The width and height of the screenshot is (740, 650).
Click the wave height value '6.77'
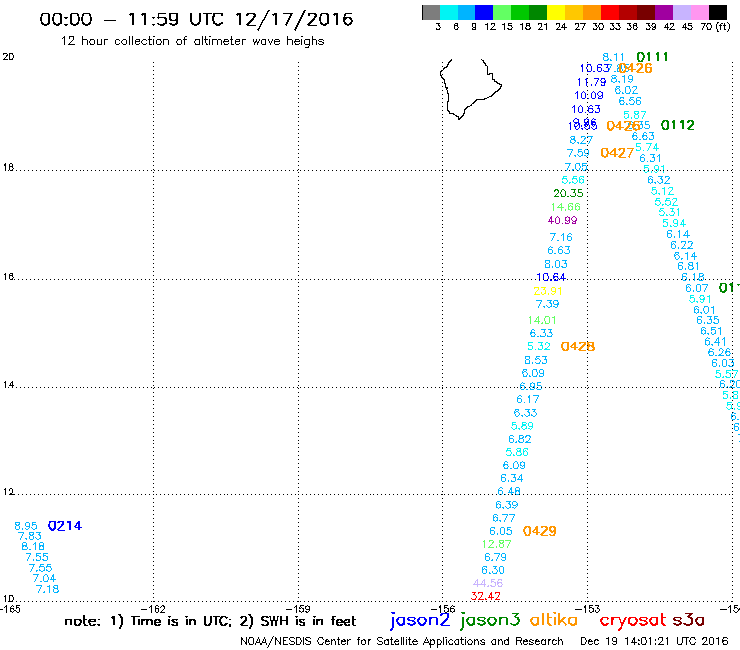[x=504, y=518]
